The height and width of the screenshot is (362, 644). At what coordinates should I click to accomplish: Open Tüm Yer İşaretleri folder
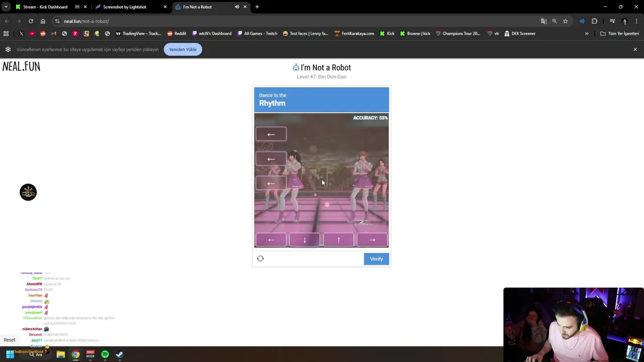pyautogui.click(x=619, y=34)
